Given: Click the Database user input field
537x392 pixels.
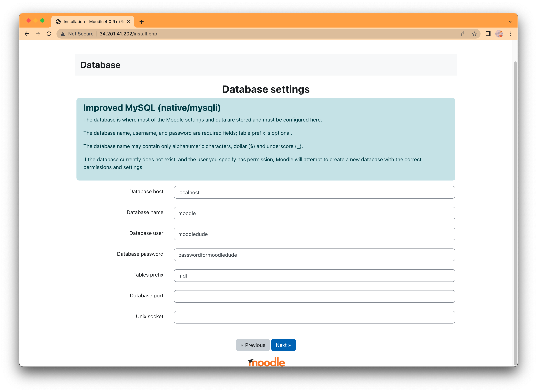Looking at the screenshot, I should tap(314, 234).
